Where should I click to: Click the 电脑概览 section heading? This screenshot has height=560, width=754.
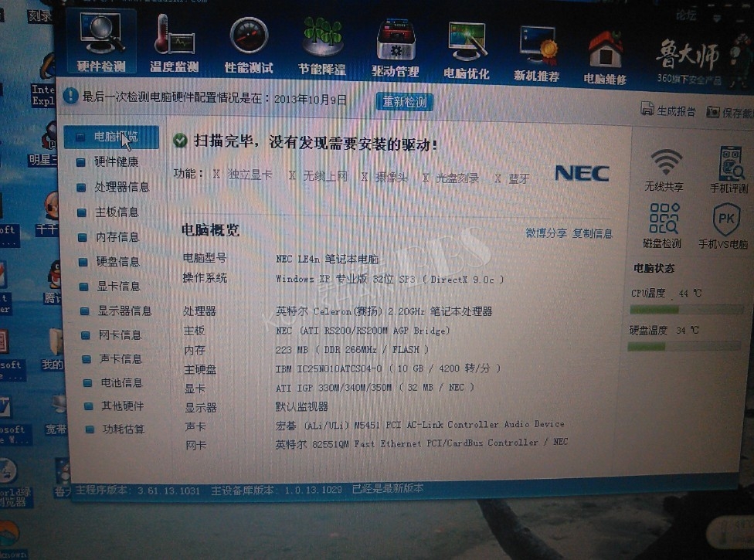tap(210, 230)
